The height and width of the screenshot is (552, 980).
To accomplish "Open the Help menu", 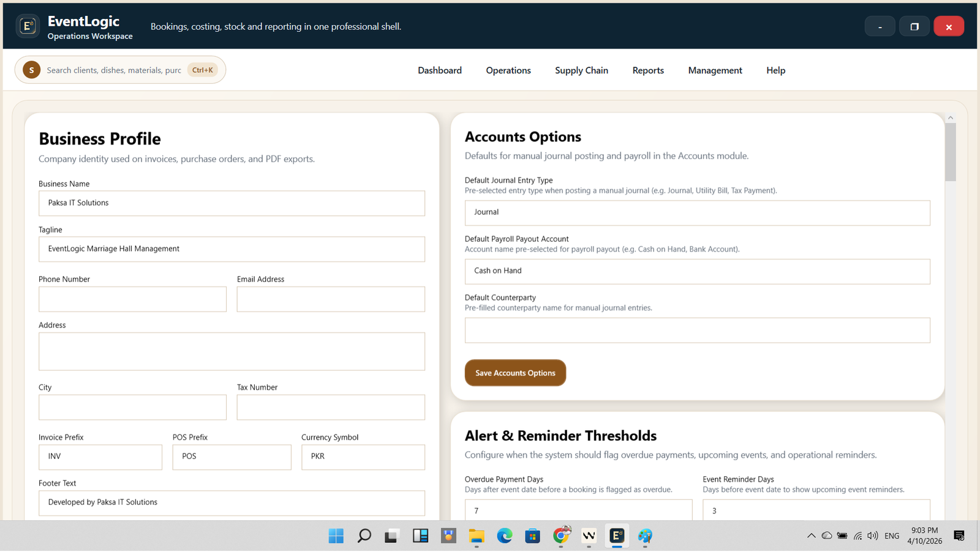I will pos(775,70).
